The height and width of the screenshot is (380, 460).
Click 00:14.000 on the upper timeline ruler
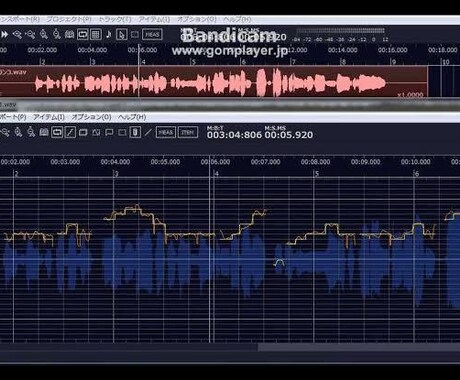pos(342,50)
